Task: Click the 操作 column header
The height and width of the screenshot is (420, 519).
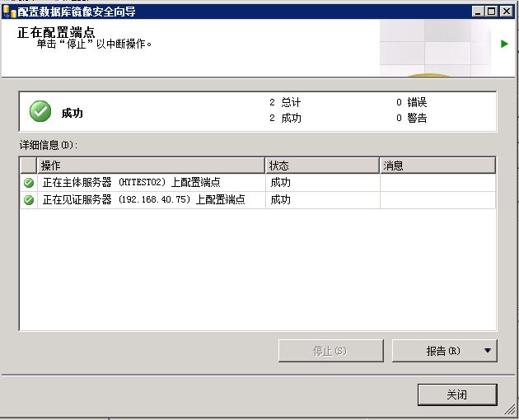Action: pos(152,166)
